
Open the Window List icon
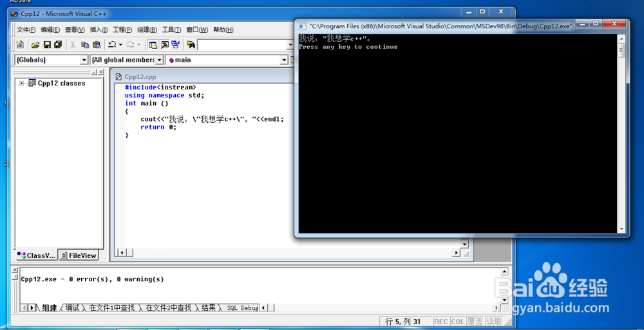click(x=176, y=44)
